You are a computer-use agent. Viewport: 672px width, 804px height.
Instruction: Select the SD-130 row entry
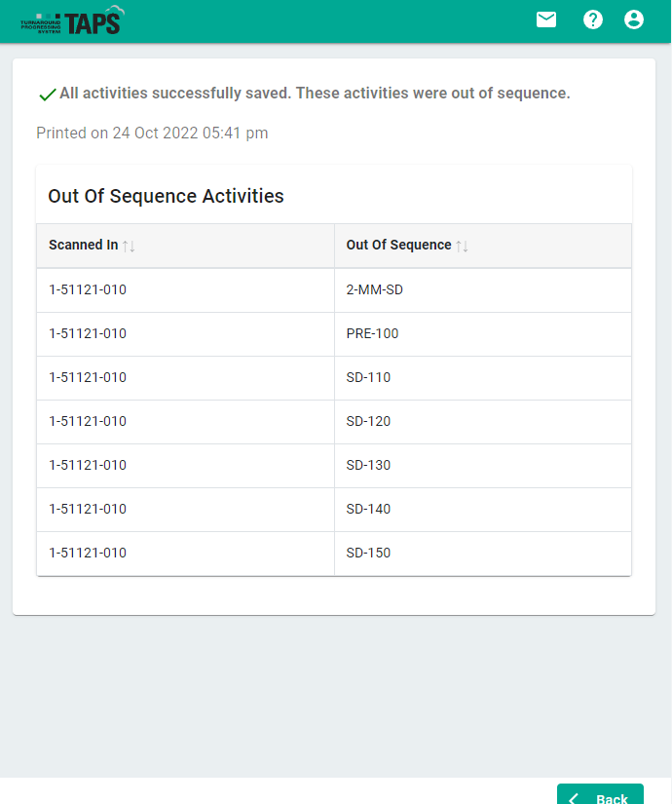pos(368,465)
